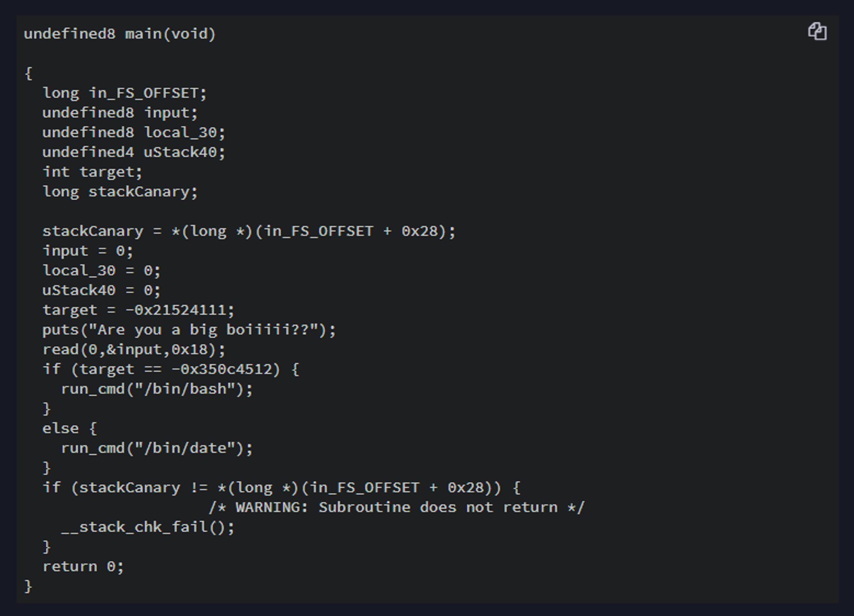Click the run_cmd("/bin/bash") call
This screenshot has height=616, width=854.
click(156, 389)
